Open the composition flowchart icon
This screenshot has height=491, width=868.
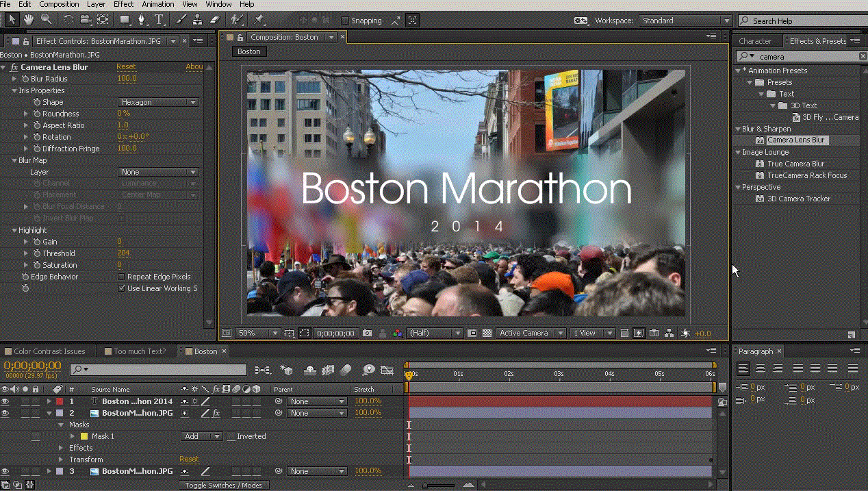pos(669,333)
